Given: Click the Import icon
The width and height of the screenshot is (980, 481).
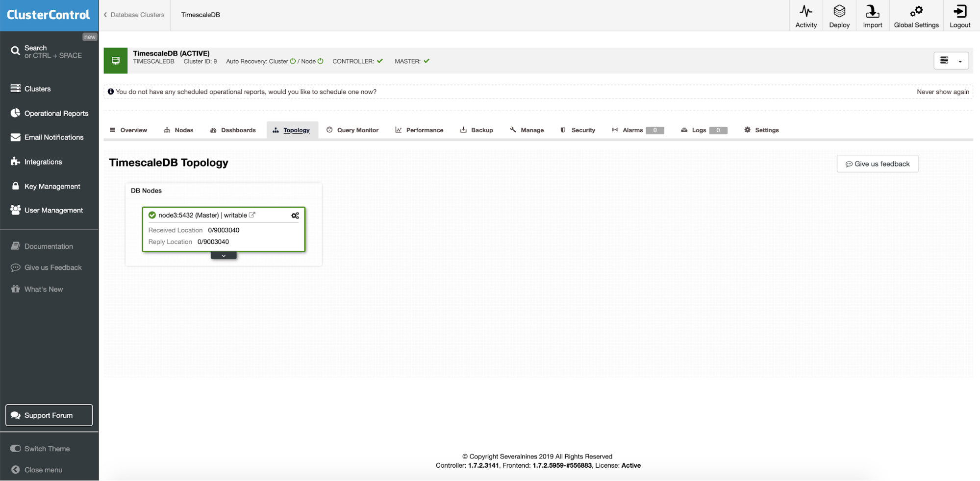Looking at the screenshot, I should pos(872,15).
